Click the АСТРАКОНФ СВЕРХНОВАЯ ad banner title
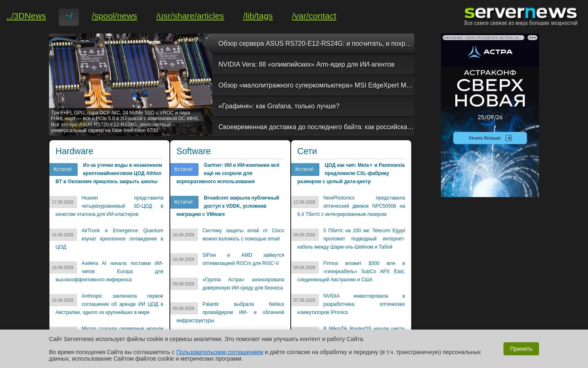Image resolution: width=588 pixels, height=368 pixels. (x=490, y=89)
